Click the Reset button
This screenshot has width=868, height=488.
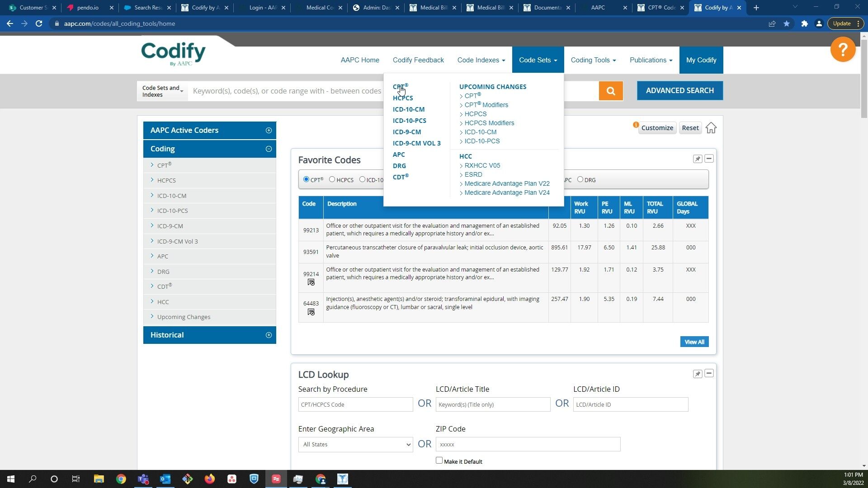pos(690,128)
